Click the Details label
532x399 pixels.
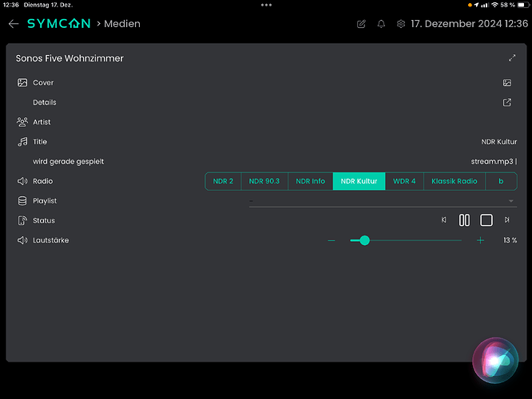(45, 102)
